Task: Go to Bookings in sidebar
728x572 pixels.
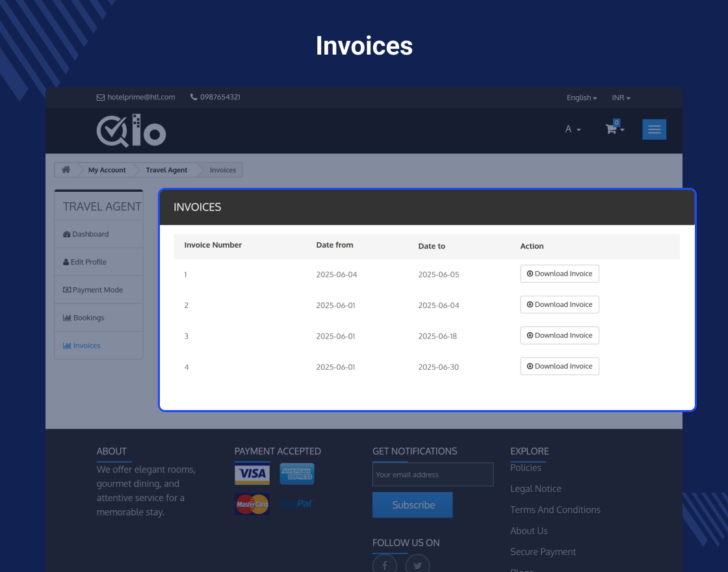Action: click(x=98, y=318)
